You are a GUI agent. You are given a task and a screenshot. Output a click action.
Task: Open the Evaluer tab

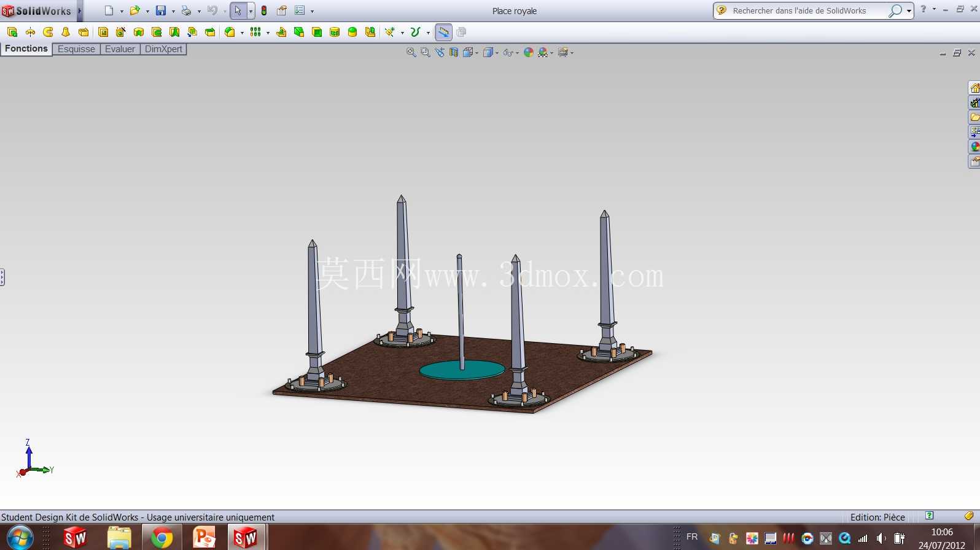click(120, 49)
